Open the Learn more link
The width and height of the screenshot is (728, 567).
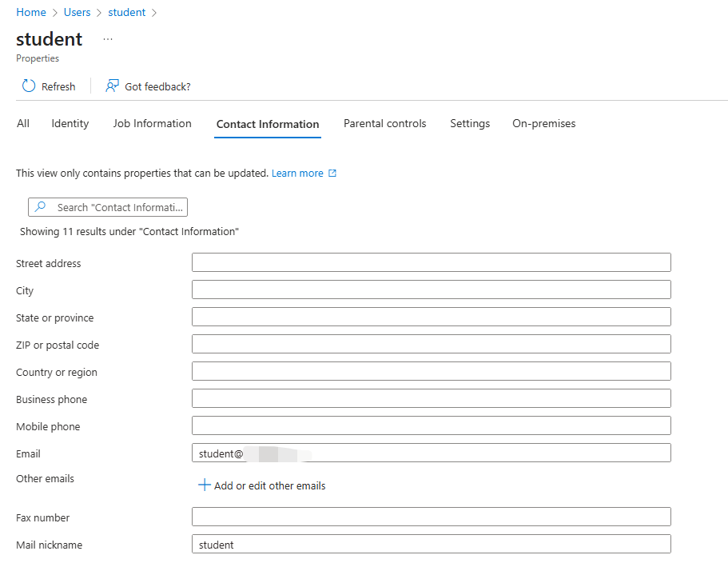click(297, 174)
